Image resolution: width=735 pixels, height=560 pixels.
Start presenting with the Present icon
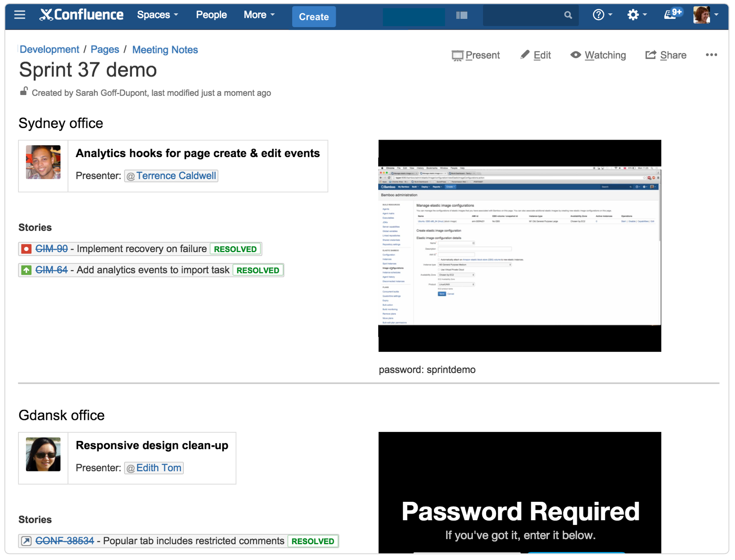click(x=458, y=55)
